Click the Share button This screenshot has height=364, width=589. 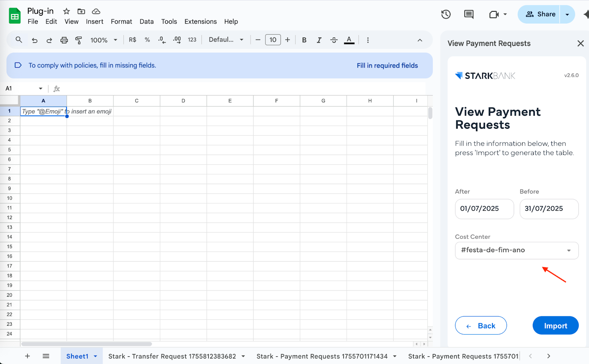point(539,14)
